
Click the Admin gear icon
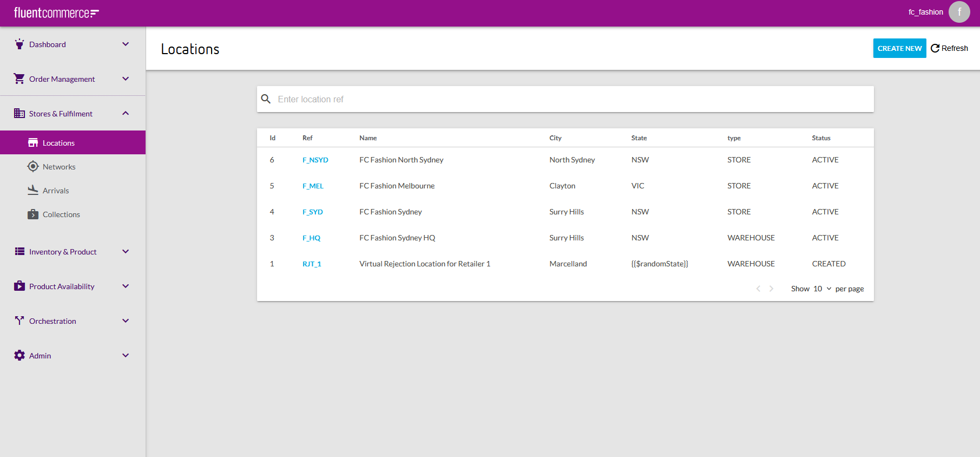pos(19,355)
